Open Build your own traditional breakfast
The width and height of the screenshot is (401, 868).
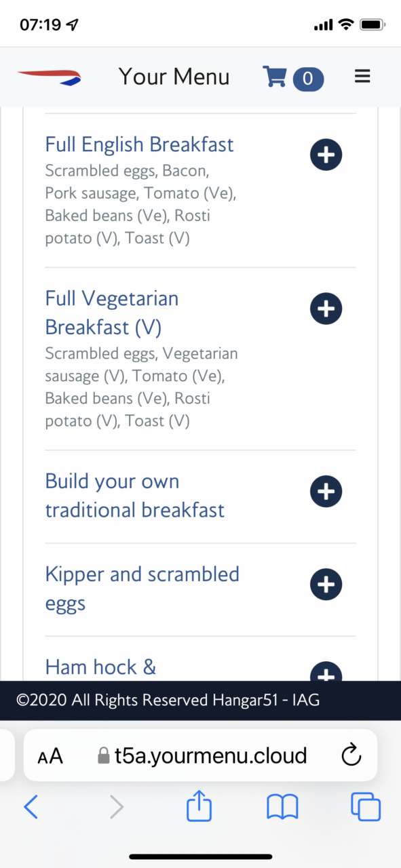(x=134, y=496)
